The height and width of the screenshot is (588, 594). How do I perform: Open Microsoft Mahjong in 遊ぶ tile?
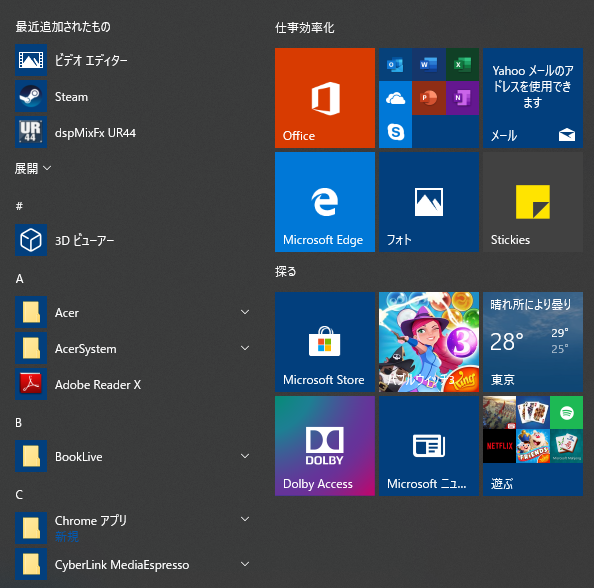(x=566, y=446)
